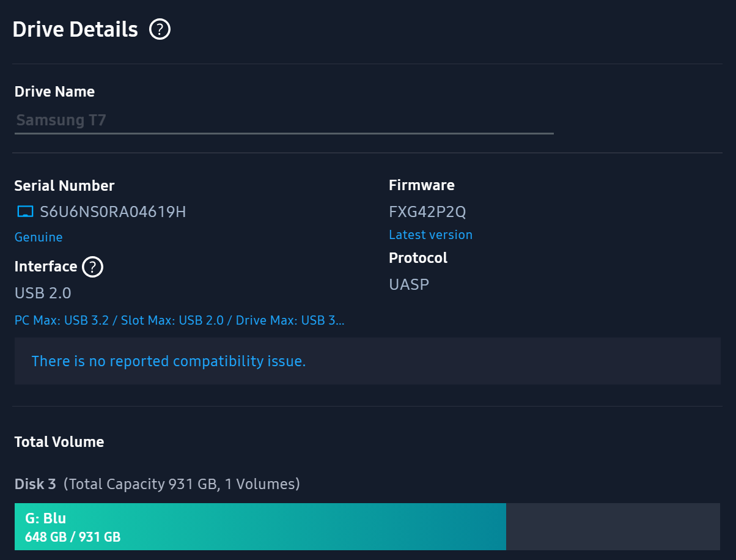
Task: Click the Drive Name label
Action: click(x=54, y=92)
